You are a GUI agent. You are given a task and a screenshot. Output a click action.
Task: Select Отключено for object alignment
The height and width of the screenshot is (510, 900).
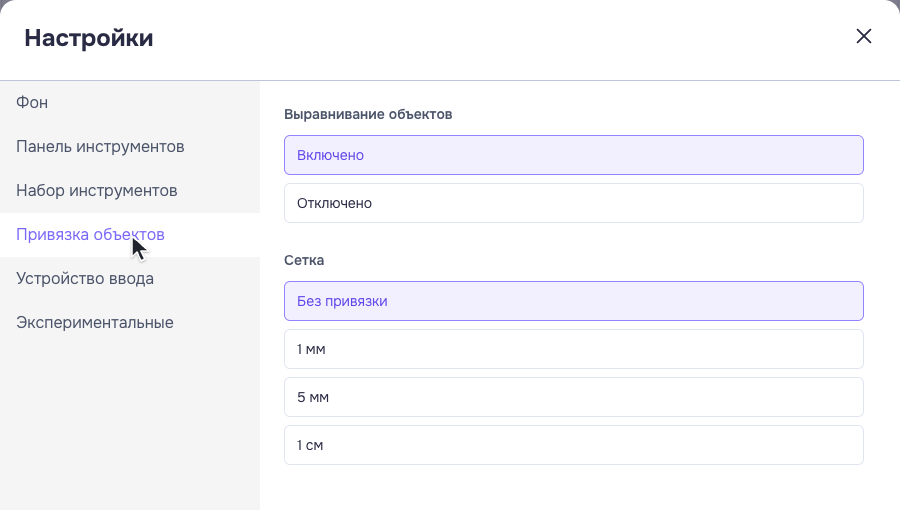point(573,203)
